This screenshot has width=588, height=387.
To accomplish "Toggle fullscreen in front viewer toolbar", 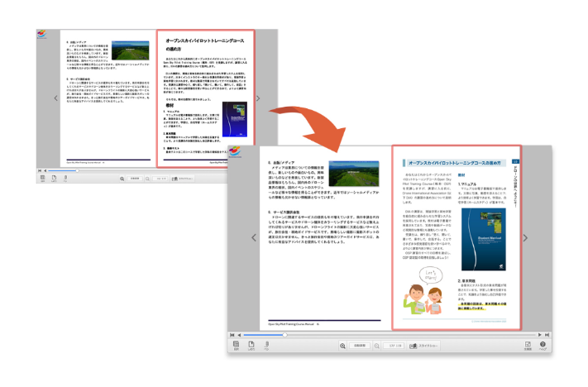I will [526, 346].
